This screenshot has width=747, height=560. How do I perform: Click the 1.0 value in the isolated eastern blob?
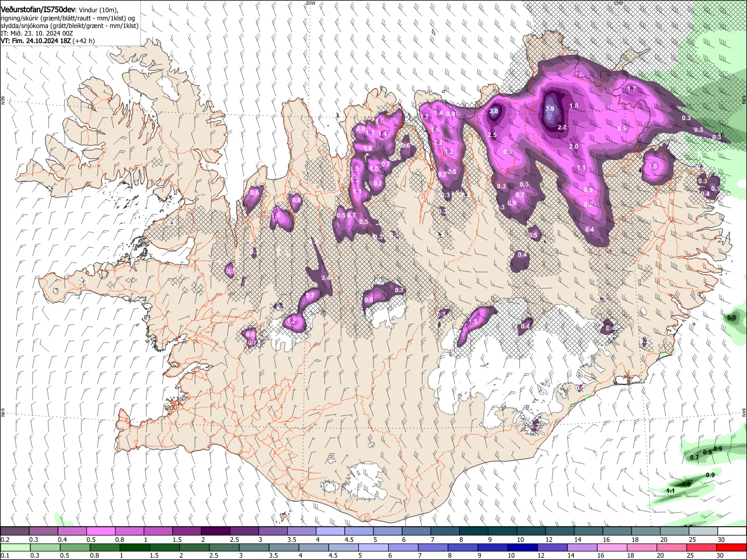[x=652, y=166]
